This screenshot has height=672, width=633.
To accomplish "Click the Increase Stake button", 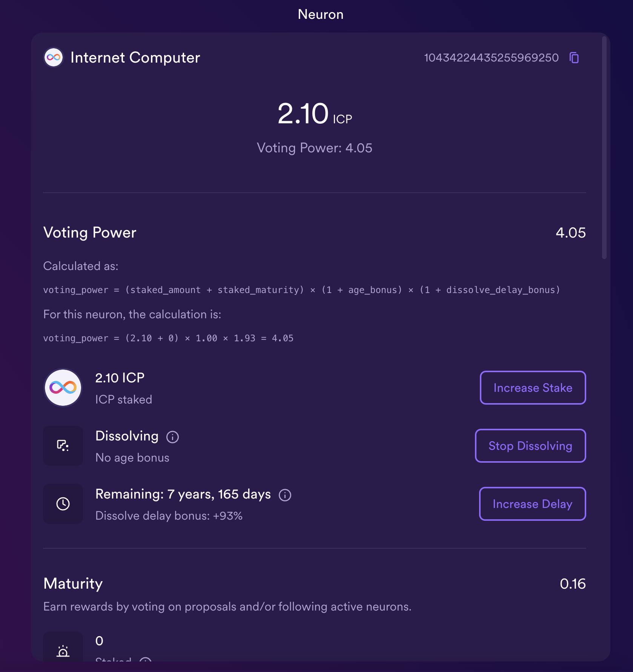I will click(532, 388).
